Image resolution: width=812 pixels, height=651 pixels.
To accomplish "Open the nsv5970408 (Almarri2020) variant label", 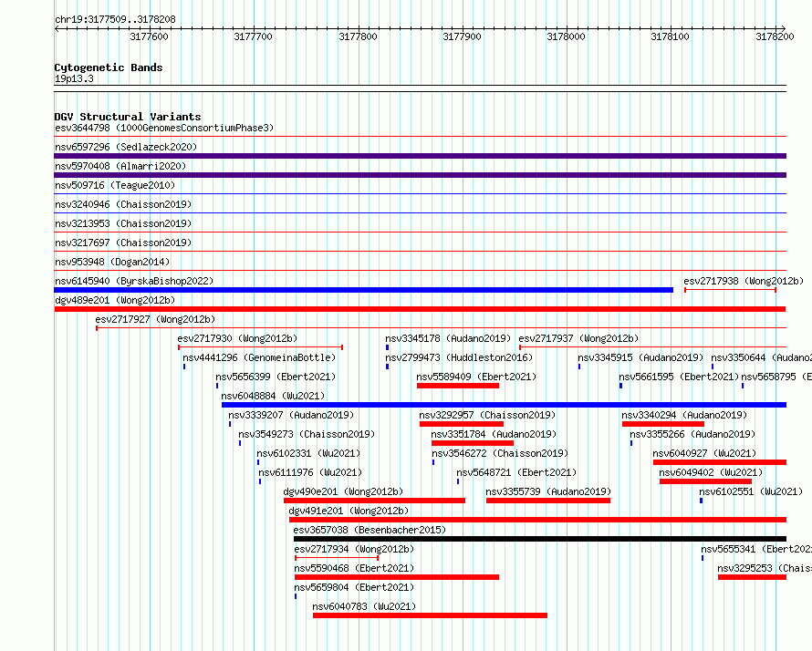I will tap(120, 166).
